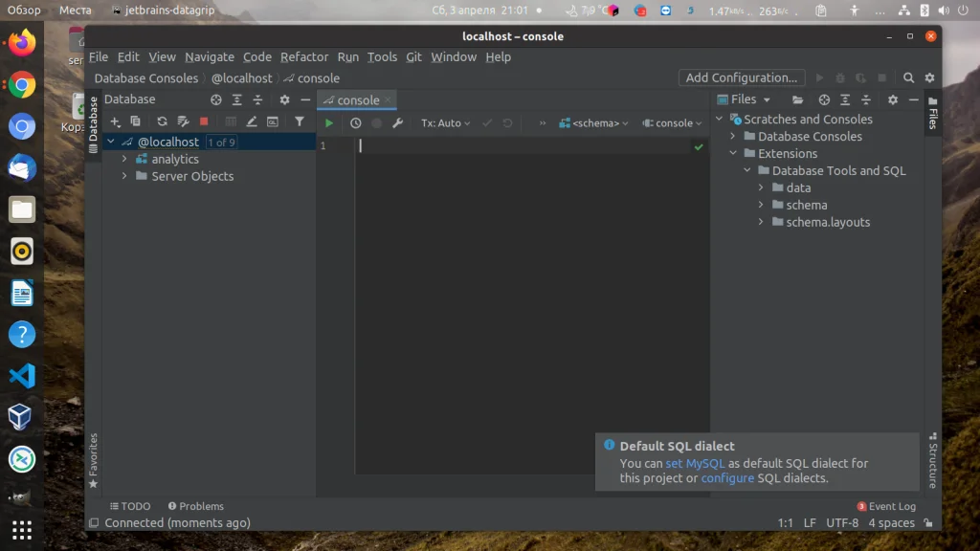Image resolution: width=980 pixels, height=551 pixels.
Task: Collapse the Extensions node in Files panel
Action: (x=734, y=153)
